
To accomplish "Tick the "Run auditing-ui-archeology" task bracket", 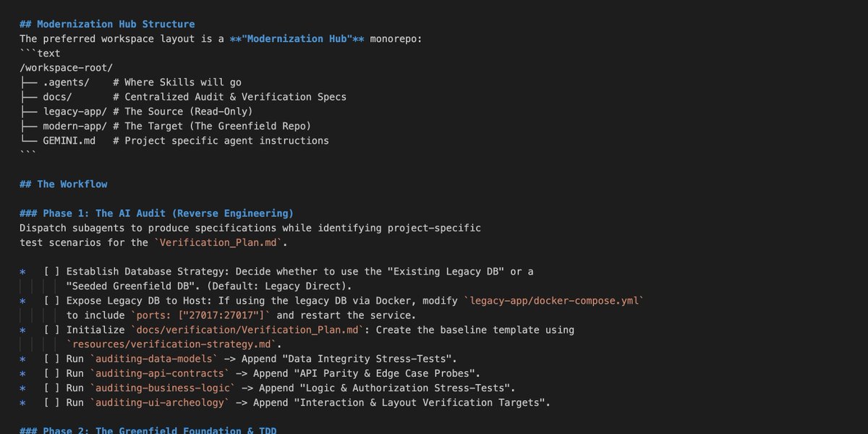I will 51,402.
